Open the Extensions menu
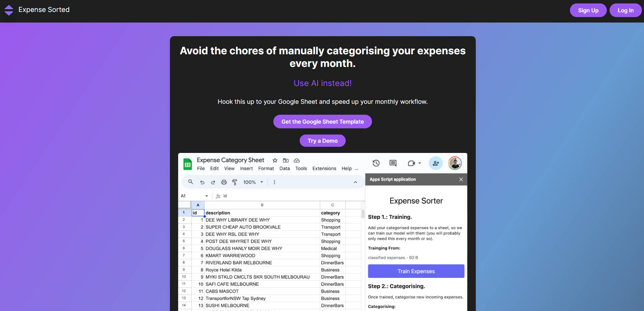The height and width of the screenshot is (311, 644). 324,169
